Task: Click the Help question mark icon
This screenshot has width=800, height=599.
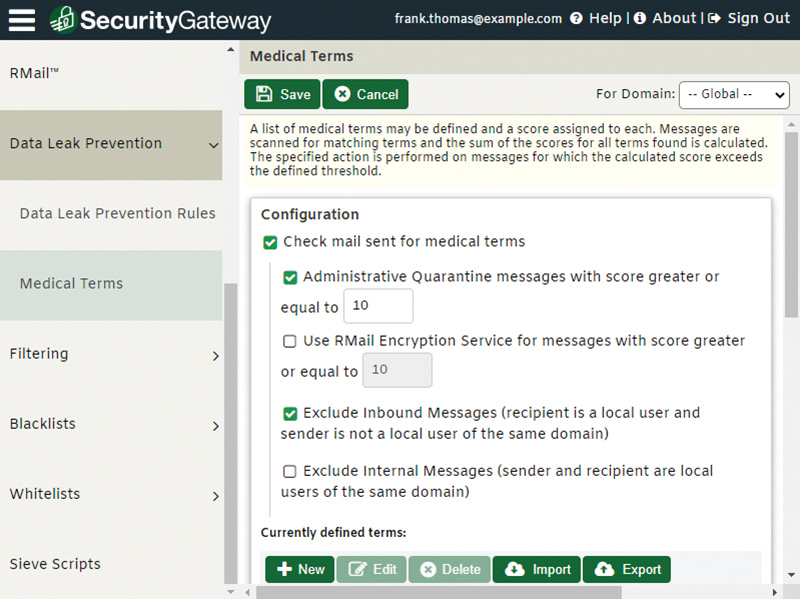Action: pyautogui.click(x=576, y=18)
